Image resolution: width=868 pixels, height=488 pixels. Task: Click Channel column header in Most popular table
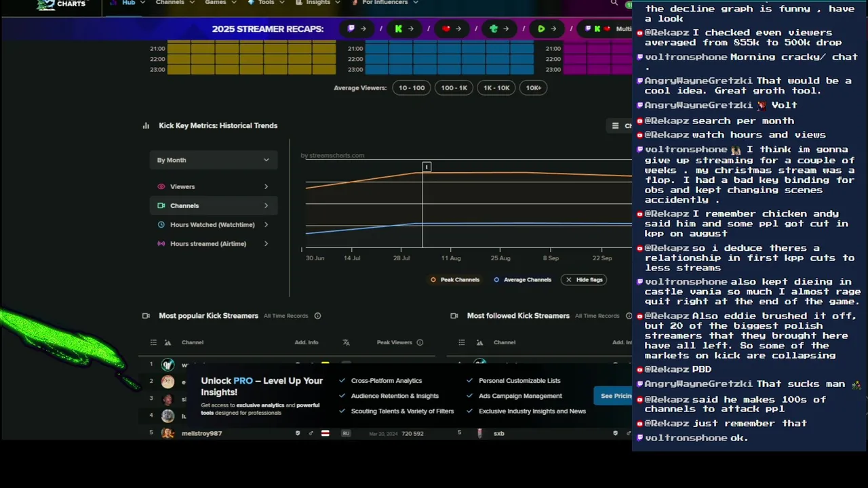point(193,342)
